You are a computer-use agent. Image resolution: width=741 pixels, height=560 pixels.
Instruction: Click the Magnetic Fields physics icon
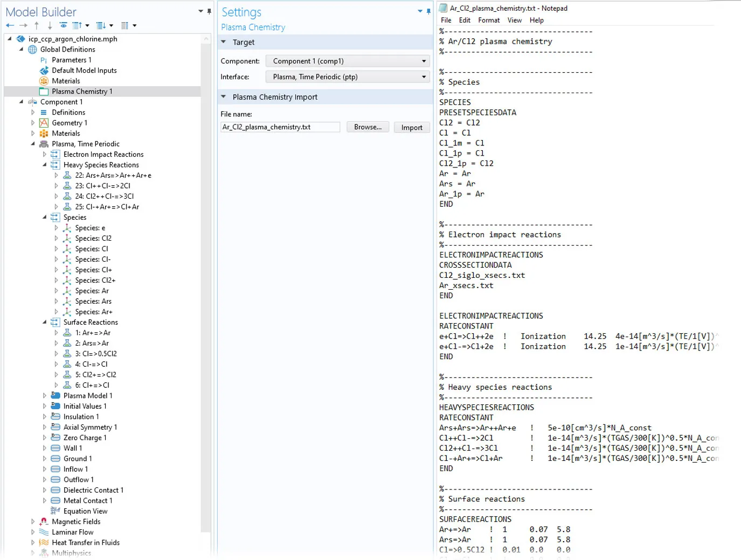44,522
